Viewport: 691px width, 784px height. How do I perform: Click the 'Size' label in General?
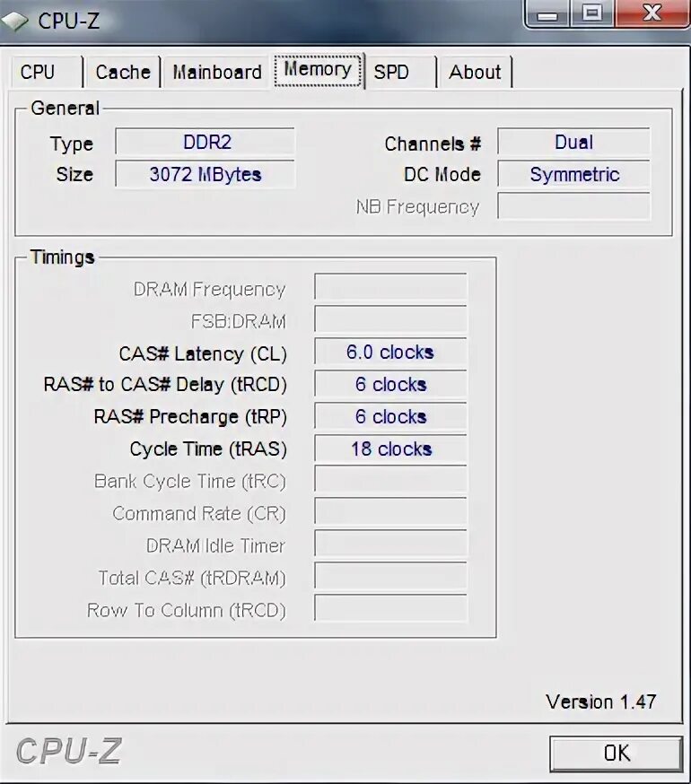pos(74,175)
